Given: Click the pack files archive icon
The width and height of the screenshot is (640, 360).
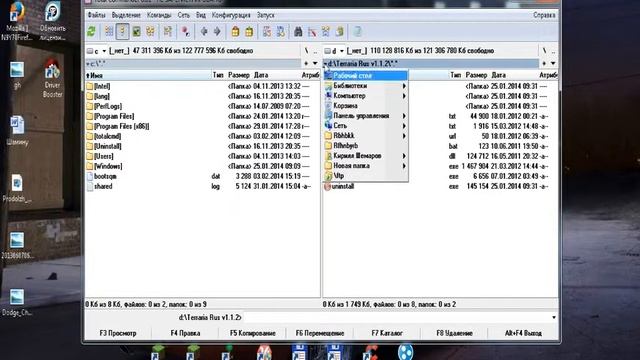Looking at the screenshot, I should [235, 31].
